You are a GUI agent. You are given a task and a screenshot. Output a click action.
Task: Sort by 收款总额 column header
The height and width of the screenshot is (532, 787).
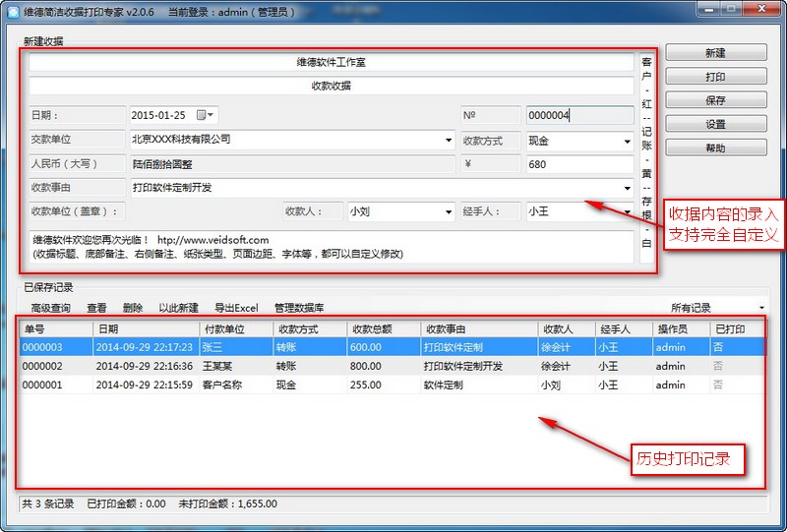384,329
